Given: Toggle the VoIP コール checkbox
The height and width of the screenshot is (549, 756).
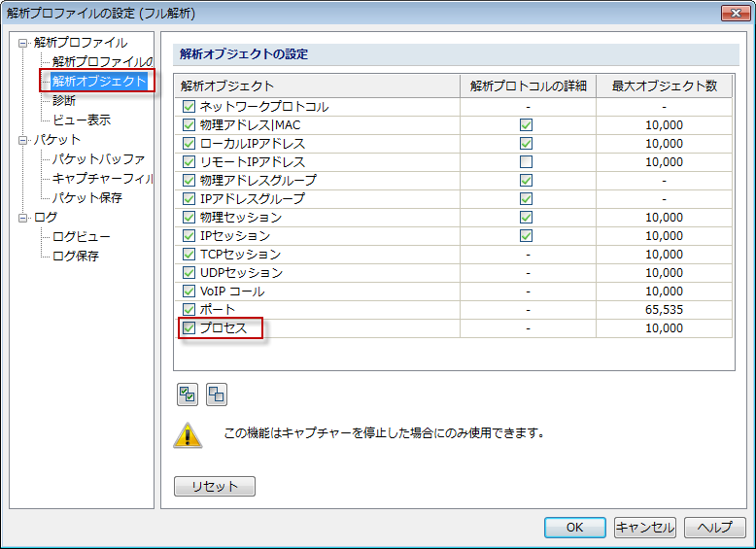Looking at the screenshot, I should click(189, 292).
